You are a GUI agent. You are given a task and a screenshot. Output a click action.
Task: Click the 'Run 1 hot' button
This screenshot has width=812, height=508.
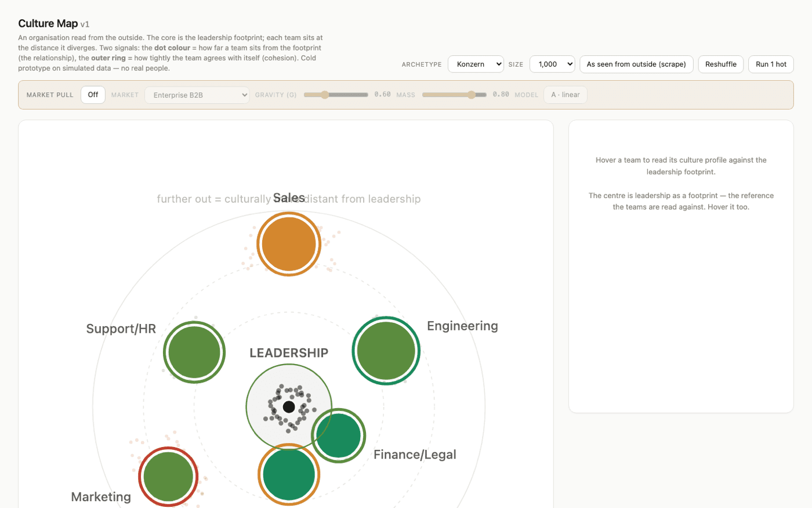(771, 64)
